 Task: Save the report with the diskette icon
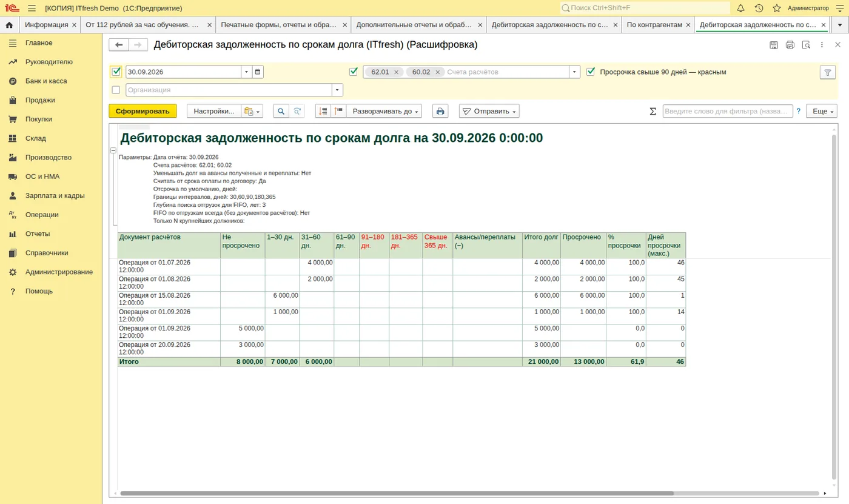[774, 45]
